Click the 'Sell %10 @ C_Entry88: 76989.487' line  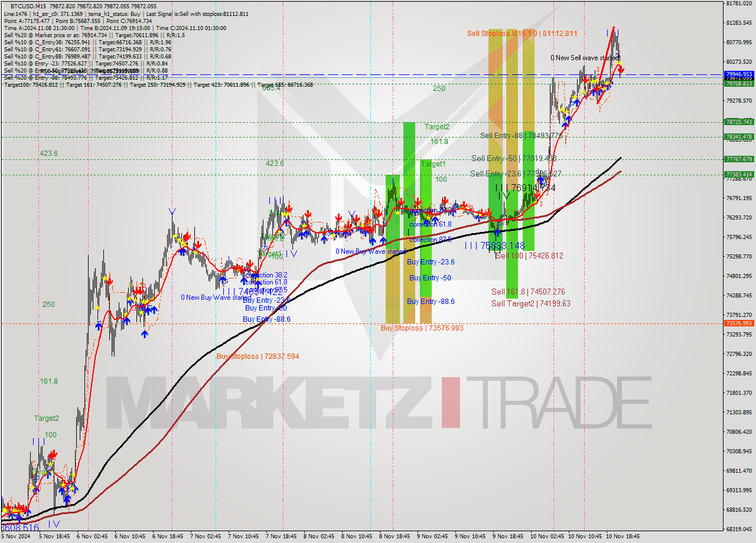[47, 56]
